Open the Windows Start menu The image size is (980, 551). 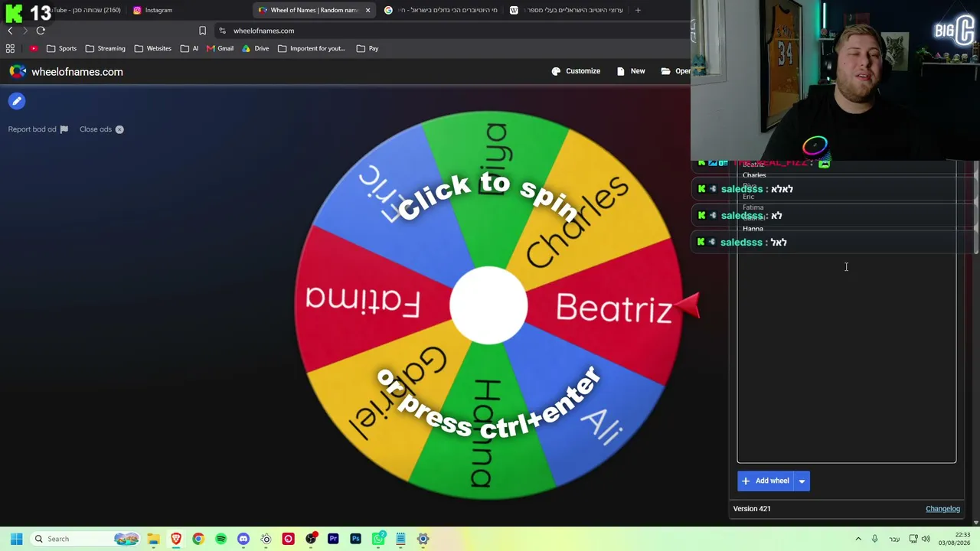pyautogui.click(x=16, y=539)
